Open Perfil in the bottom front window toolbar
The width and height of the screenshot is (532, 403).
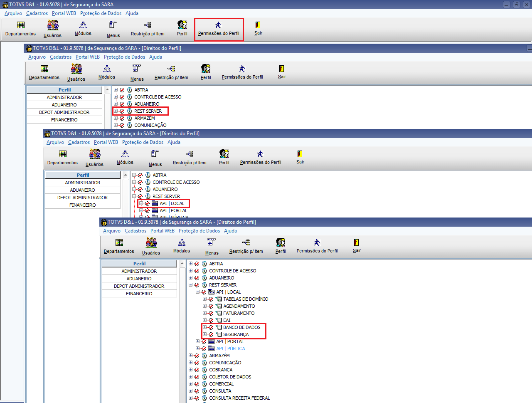tap(281, 246)
